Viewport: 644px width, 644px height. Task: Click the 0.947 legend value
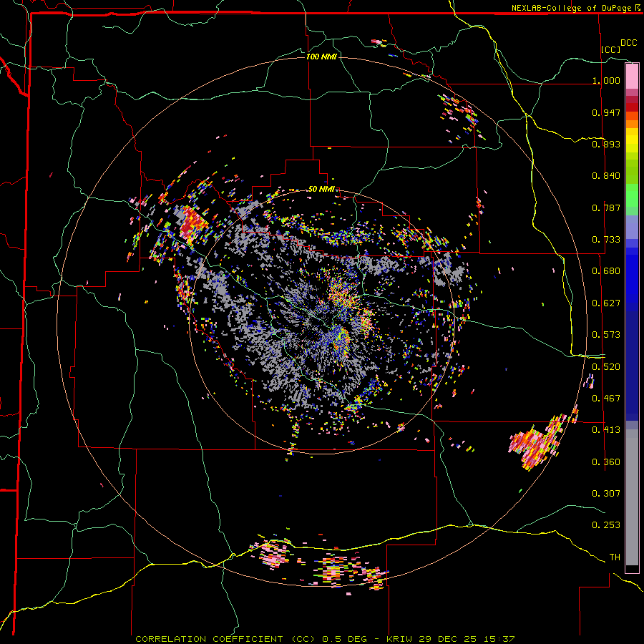606,112
